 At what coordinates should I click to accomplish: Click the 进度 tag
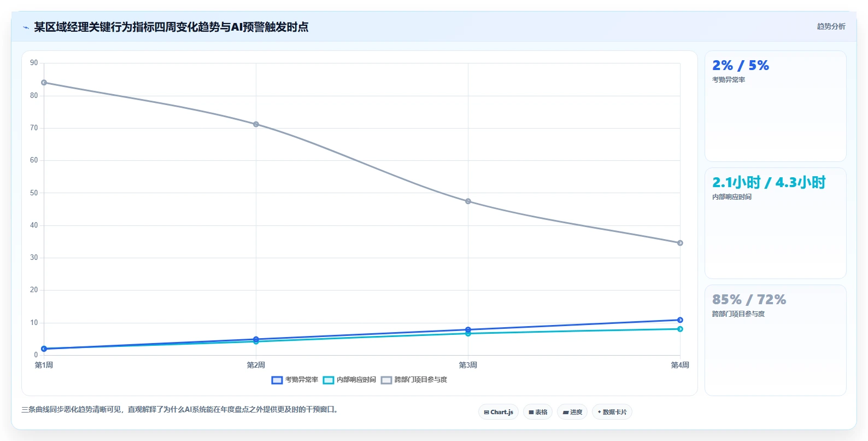coord(572,412)
